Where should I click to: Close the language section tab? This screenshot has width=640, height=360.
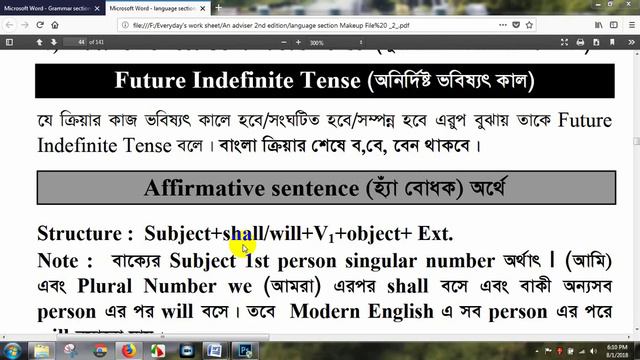pos(203,8)
